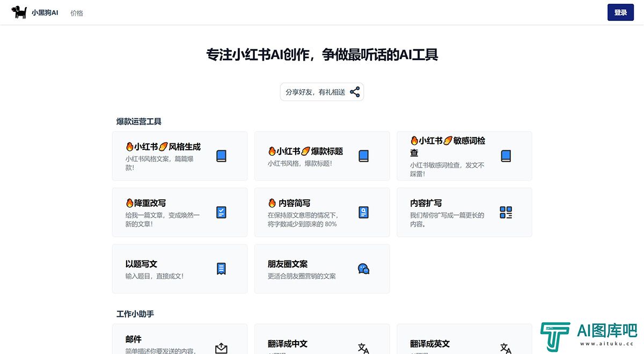Click the 爆款运营工具 section heading
This screenshot has height=354, width=644.
click(139, 121)
